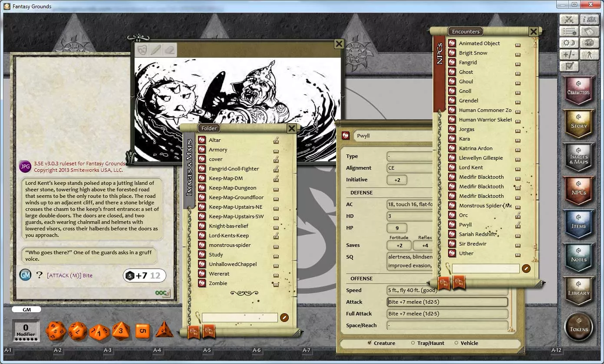Open the Characters sidebar shield
604x364 pixels.
coord(578,91)
